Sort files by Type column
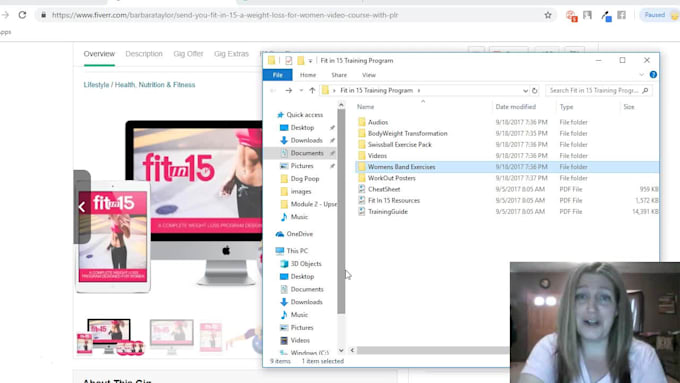 (566, 107)
